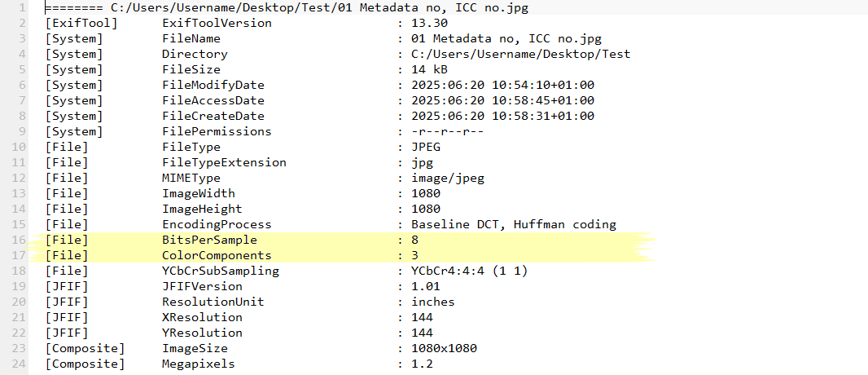Click the ResolutionUnit value inches
Image resolution: width=868 pixels, height=375 pixels.
(x=433, y=302)
